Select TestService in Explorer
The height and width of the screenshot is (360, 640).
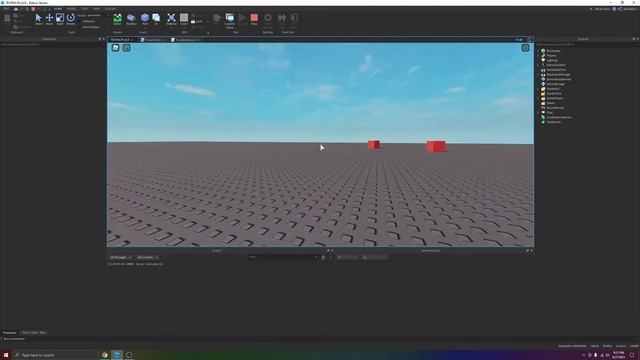click(553, 122)
